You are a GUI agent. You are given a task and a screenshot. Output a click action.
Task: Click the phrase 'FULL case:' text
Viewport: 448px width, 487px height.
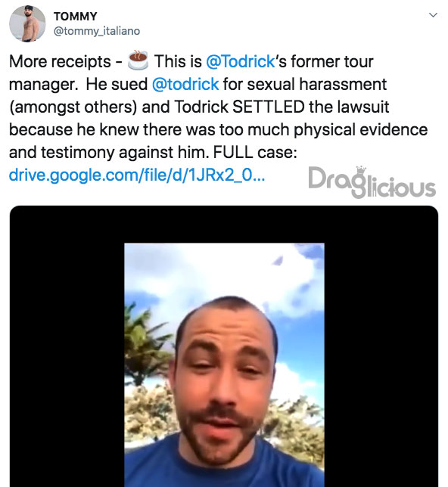coord(255,152)
